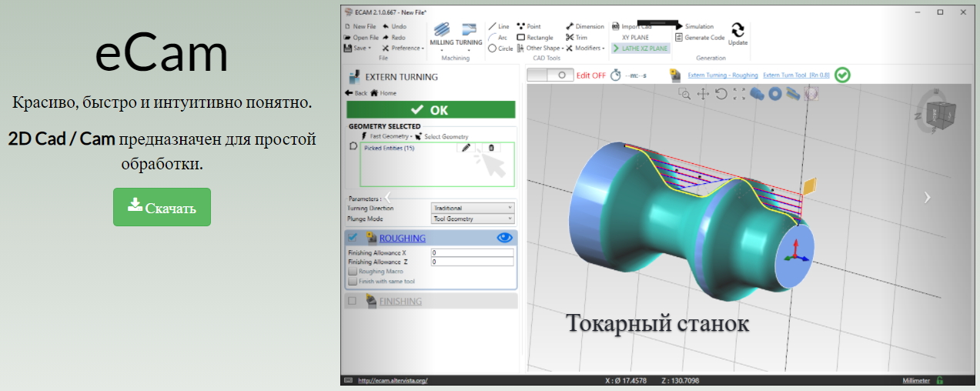Image resolution: width=980 pixels, height=391 pixels.
Task: Select the Line drawing tool
Action: click(x=499, y=26)
